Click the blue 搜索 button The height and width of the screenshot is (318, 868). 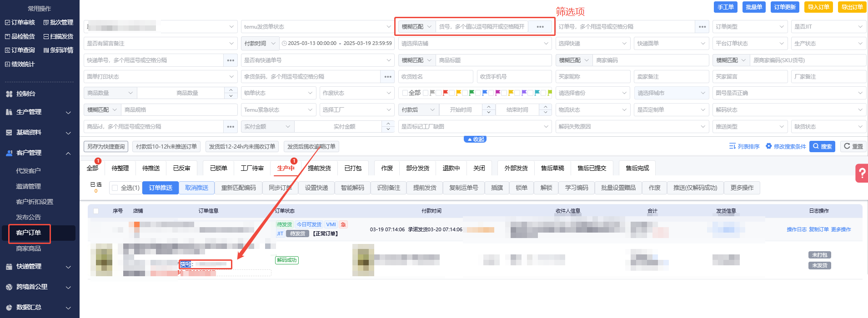click(x=822, y=146)
